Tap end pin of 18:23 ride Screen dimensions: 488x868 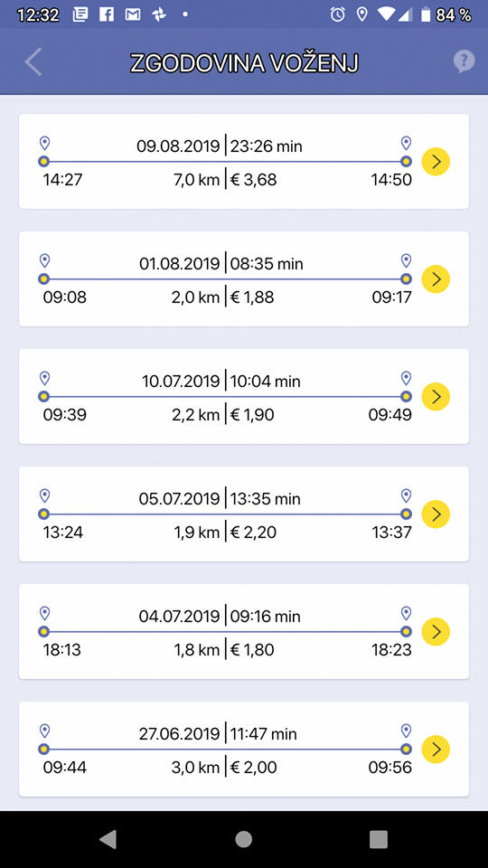click(406, 613)
